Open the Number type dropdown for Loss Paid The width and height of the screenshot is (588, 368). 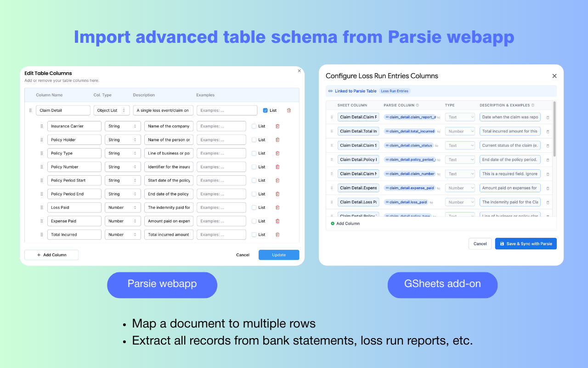[123, 207]
